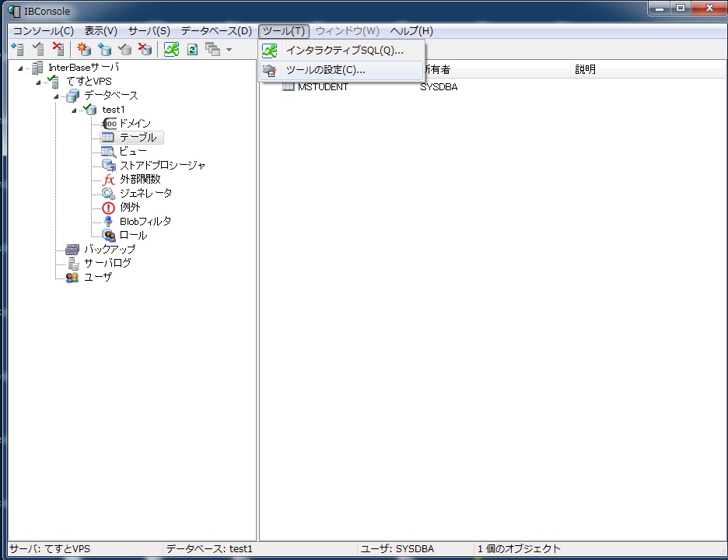Viewport: 728px width, 560px height.
Task: Open the window list dropdown arrow
Action: point(229,49)
